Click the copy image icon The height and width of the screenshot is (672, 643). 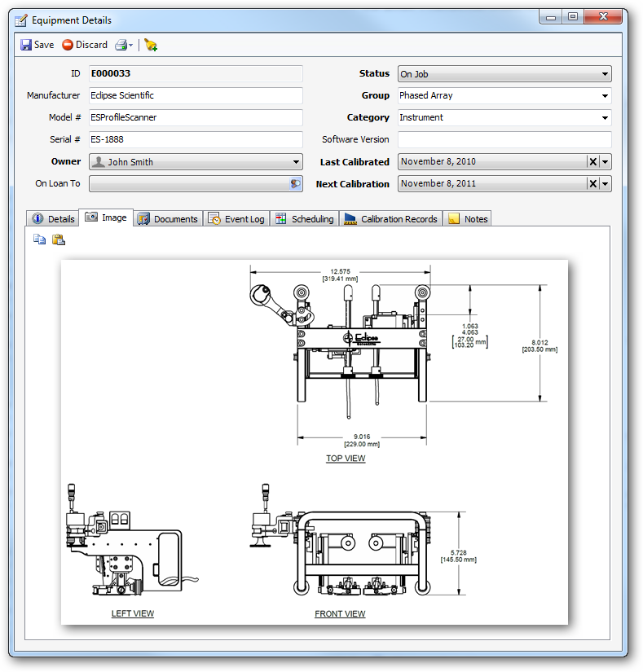[39, 239]
